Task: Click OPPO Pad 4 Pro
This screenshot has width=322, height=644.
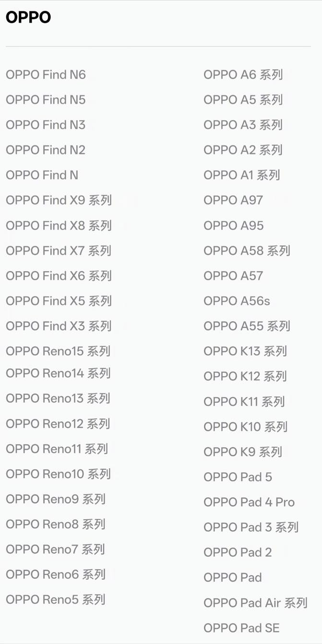Action: point(249,502)
